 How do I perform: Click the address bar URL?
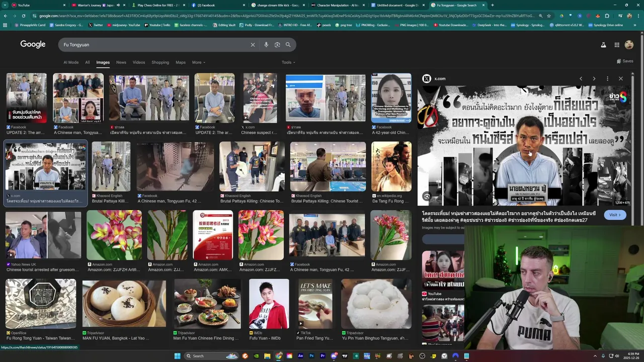click(x=287, y=16)
